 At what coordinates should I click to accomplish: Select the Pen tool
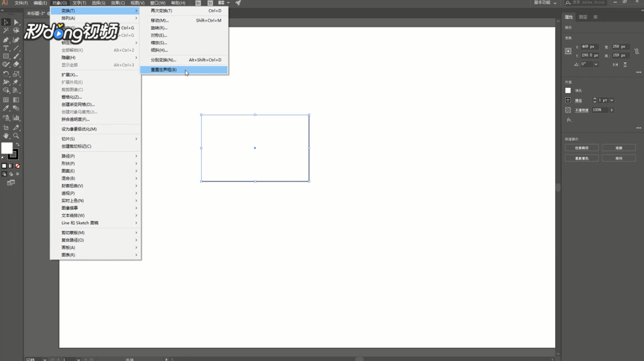click(6, 40)
